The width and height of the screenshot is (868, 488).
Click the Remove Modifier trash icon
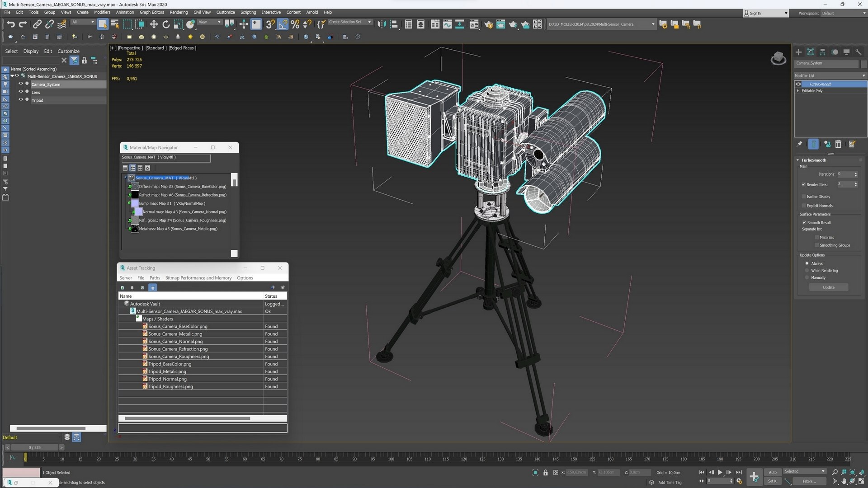coord(838,144)
